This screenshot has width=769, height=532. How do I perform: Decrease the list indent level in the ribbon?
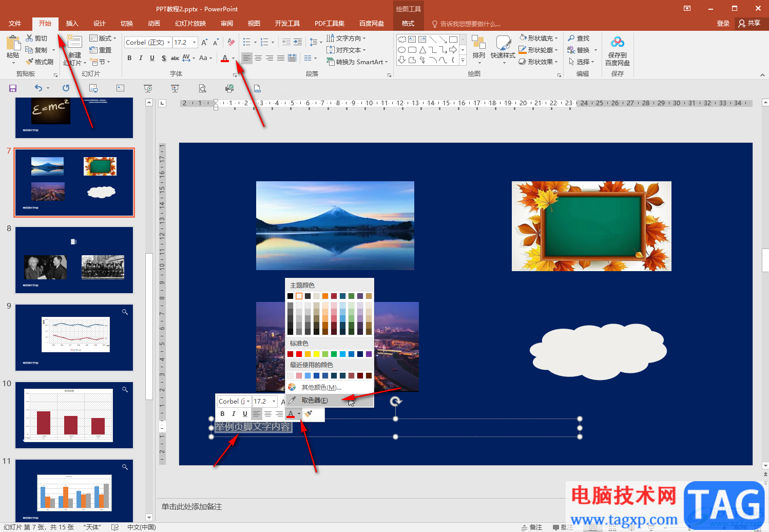click(286, 42)
